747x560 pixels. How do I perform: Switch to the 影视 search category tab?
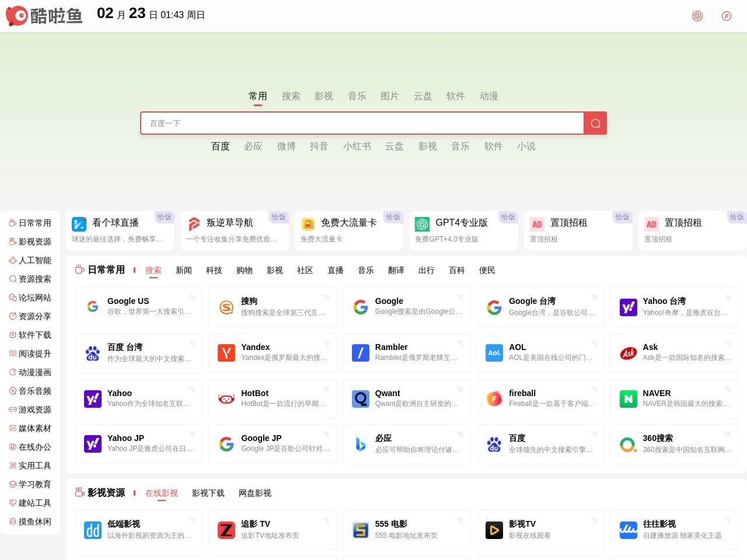[324, 96]
